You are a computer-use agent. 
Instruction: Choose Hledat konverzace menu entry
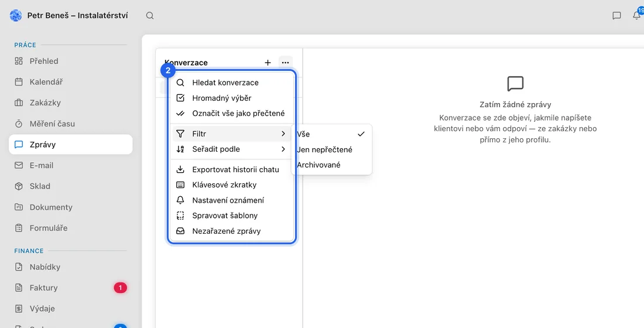(232, 83)
